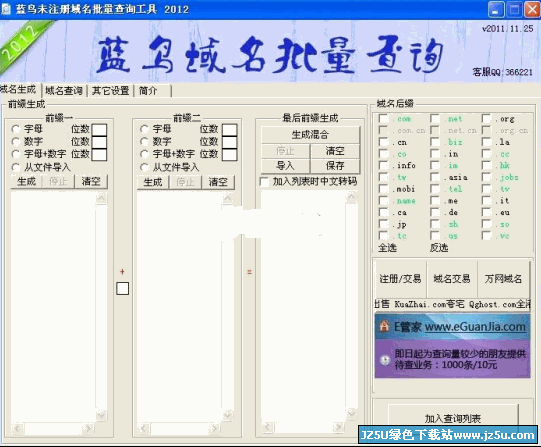Enable the .info suffix checkbox
The height and width of the screenshot is (447, 541).
(383, 165)
